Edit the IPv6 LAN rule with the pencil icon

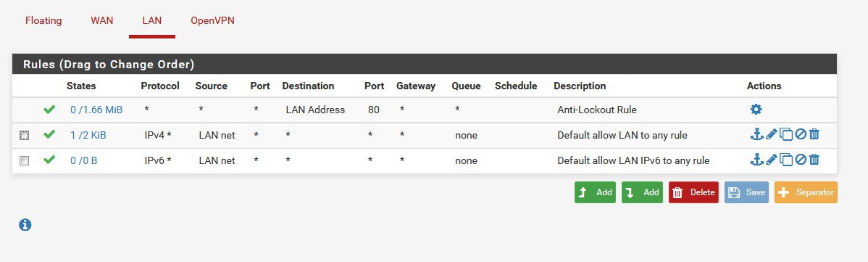(x=772, y=160)
